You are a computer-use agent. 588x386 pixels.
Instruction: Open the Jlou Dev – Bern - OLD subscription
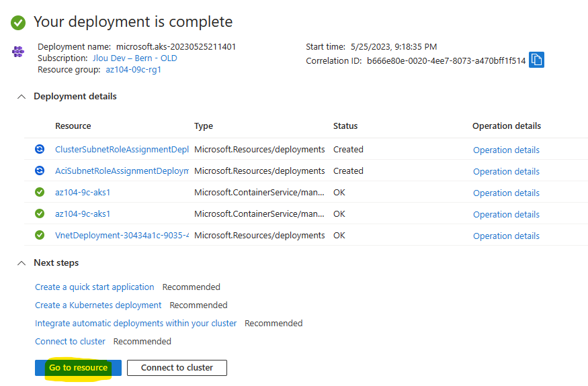[x=135, y=58]
